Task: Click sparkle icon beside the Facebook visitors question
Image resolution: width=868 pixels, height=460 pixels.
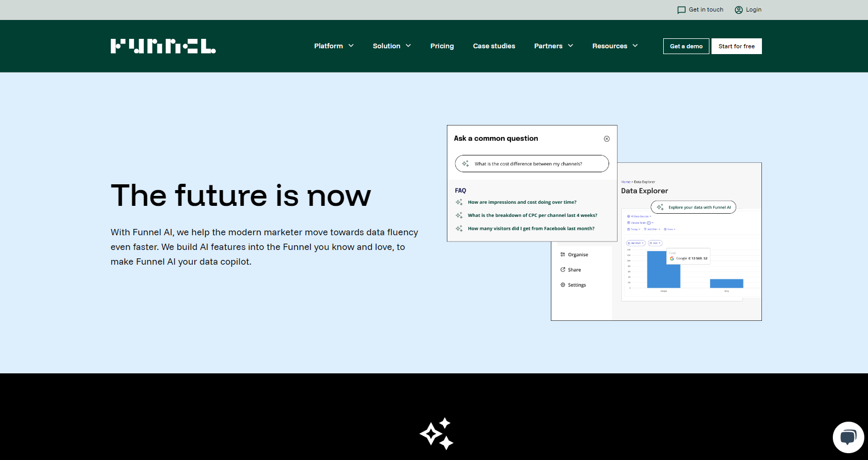Action: 459,228
